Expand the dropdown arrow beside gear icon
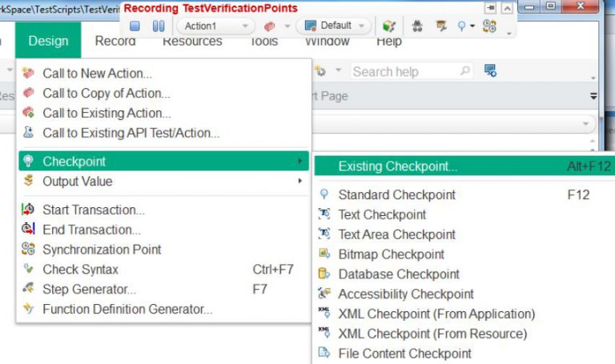Viewport: 615px width, 364px height. tap(338, 70)
